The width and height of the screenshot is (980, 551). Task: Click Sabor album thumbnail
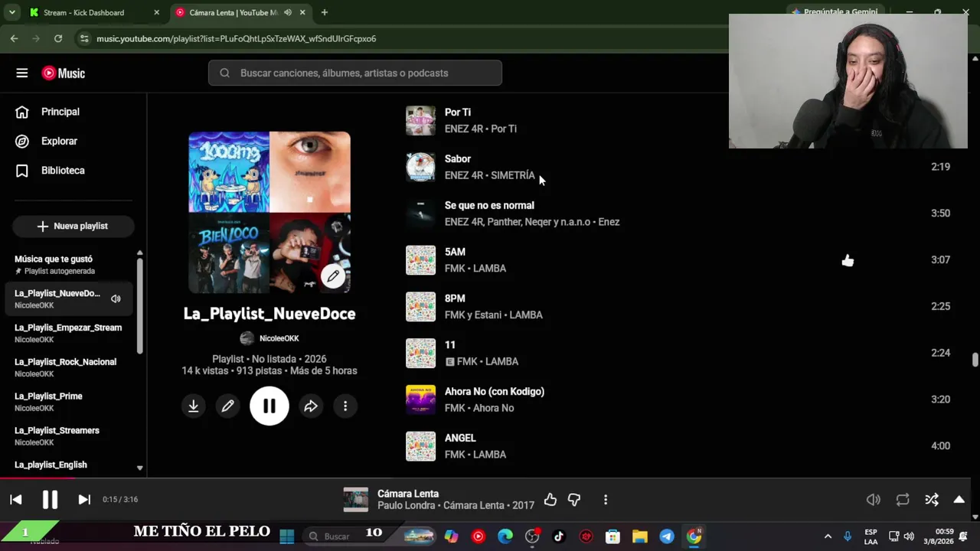[420, 167]
